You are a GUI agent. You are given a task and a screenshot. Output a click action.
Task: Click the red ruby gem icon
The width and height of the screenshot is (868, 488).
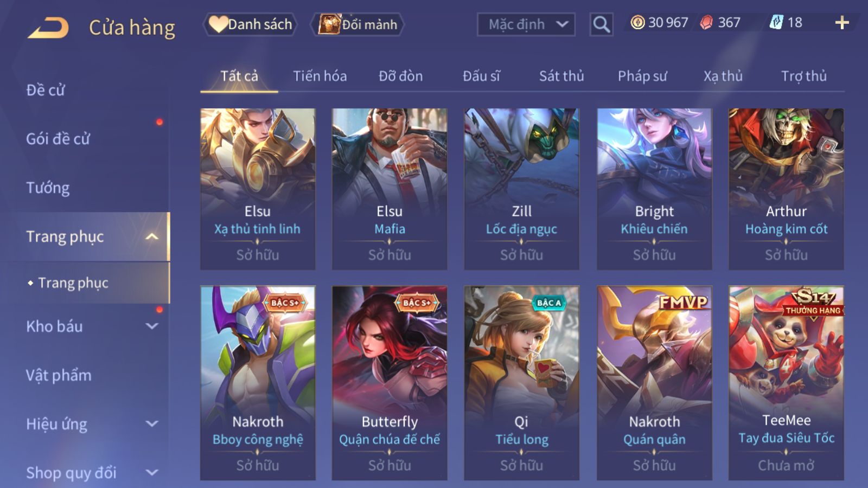point(706,22)
